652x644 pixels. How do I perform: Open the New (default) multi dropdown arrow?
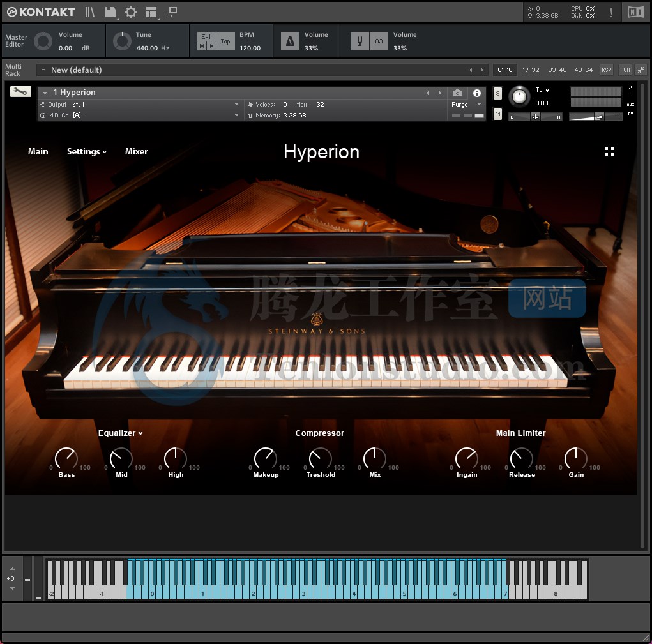click(43, 70)
